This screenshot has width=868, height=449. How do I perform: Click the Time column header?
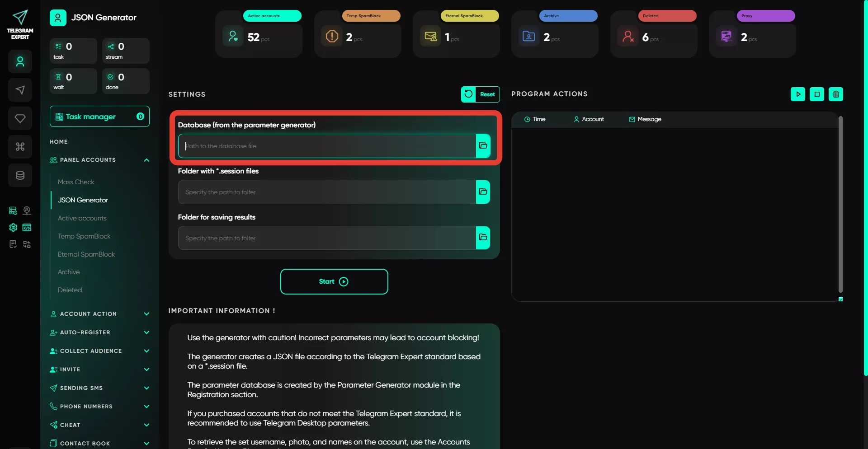click(x=535, y=119)
